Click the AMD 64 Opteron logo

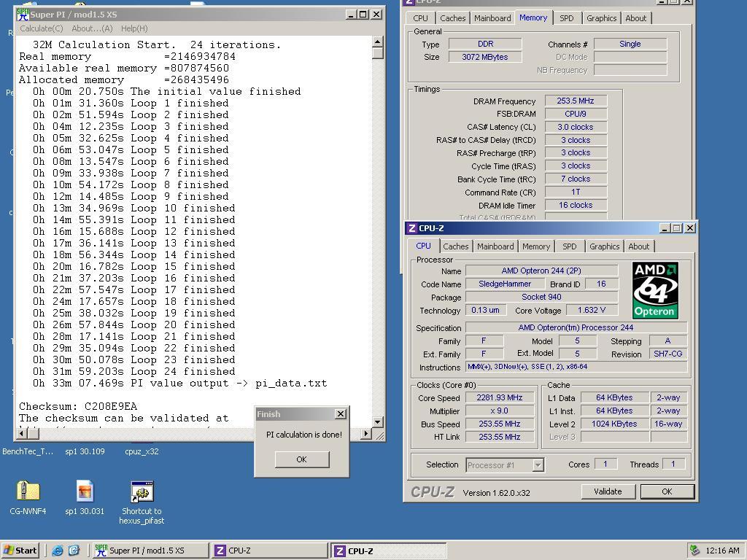[655, 290]
